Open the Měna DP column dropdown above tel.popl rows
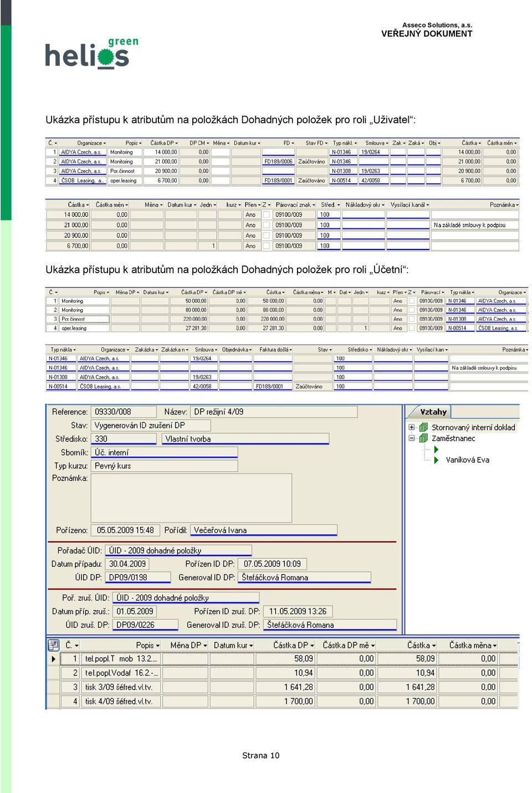This screenshot has height=793, width=532. tap(205, 646)
